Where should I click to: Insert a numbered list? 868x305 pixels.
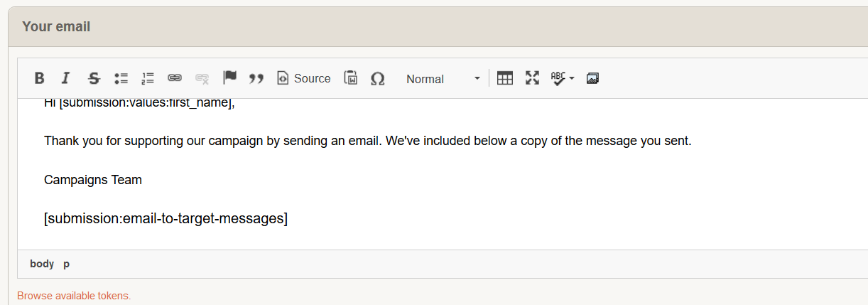(148, 78)
